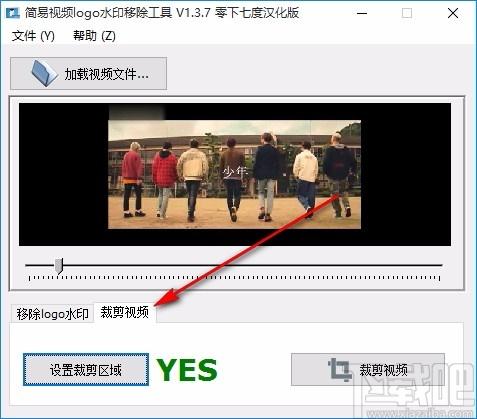
Task: Click the 加载视频文件... button
Action: click(x=89, y=74)
